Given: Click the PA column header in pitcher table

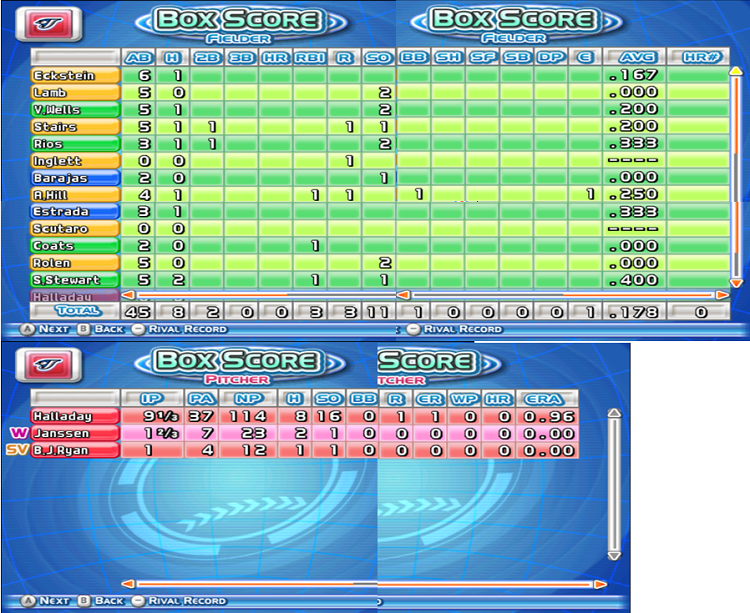Looking at the screenshot, I should pyautogui.click(x=201, y=399).
